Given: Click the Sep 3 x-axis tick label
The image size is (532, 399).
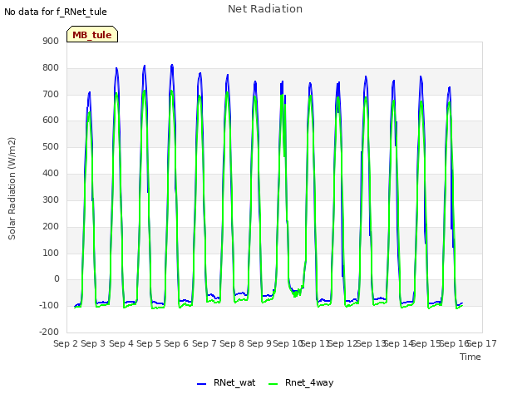Looking at the screenshot, I should (x=93, y=343).
